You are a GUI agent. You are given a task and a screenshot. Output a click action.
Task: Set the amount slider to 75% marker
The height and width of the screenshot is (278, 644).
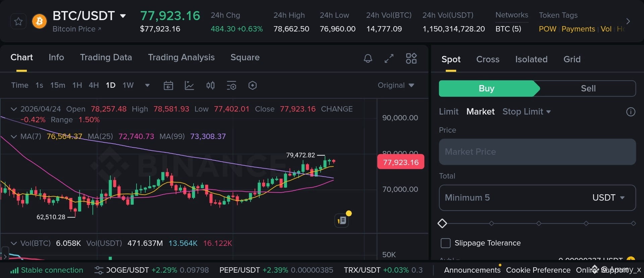coord(586,223)
